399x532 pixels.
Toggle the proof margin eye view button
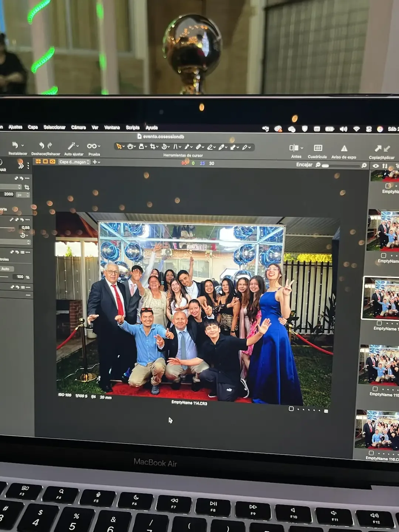click(x=53, y=161)
